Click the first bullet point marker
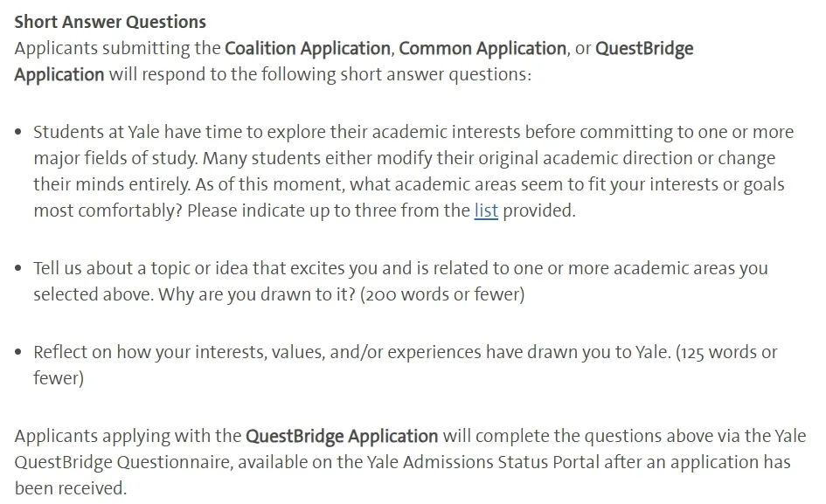The image size is (826, 504). coord(19,132)
